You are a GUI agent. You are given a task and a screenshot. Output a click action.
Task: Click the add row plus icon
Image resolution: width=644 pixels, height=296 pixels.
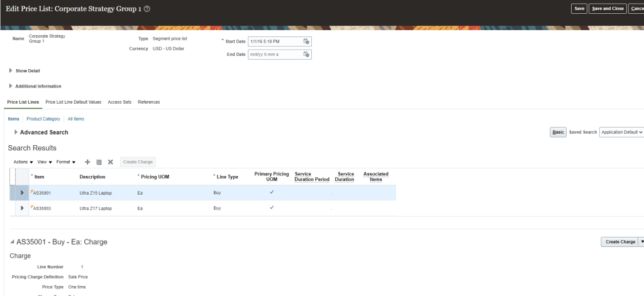87,162
